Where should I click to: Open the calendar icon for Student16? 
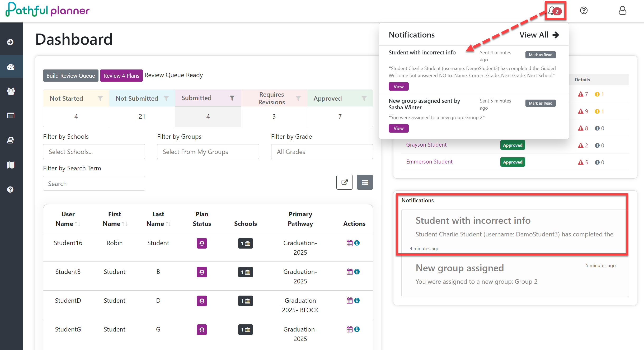coord(350,243)
